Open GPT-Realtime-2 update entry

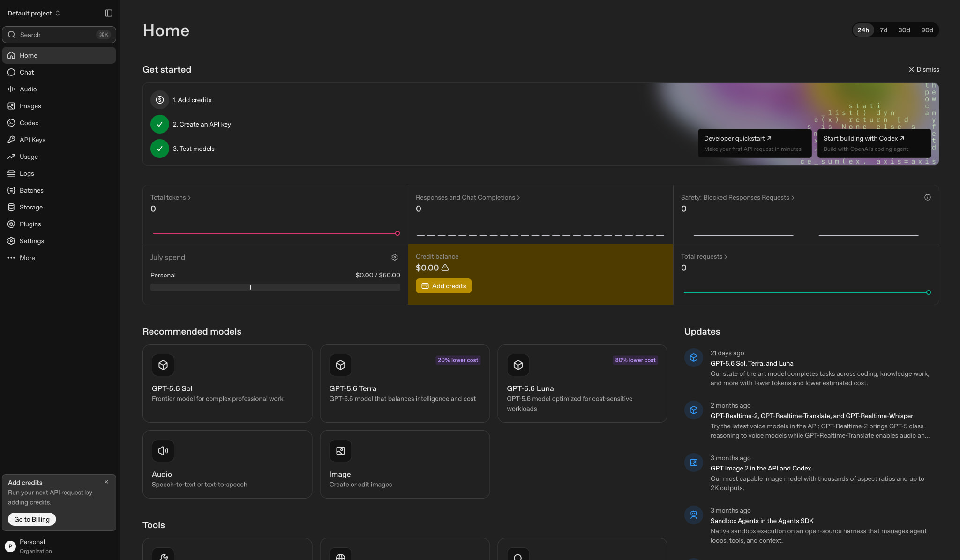pos(812,416)
